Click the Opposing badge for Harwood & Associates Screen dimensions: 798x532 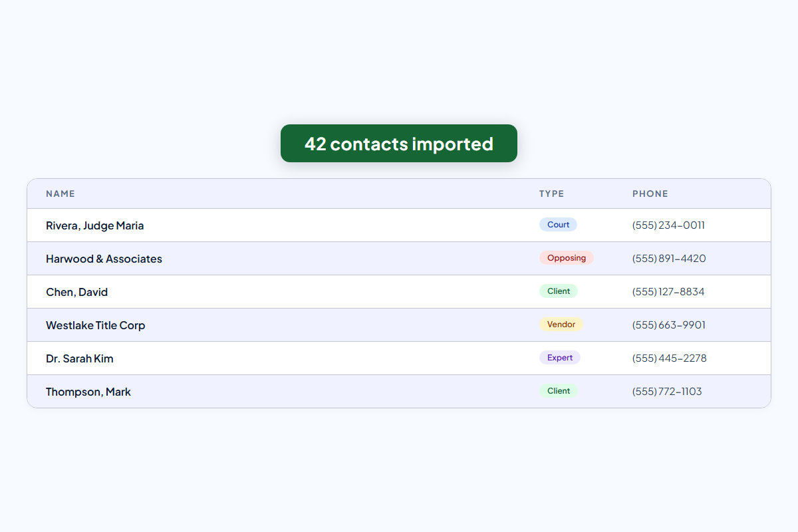[x=566, y=258]
